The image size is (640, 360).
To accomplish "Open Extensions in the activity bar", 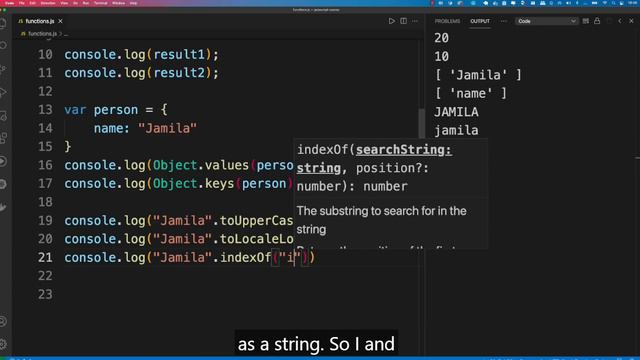I will click(x=3, y=138).
